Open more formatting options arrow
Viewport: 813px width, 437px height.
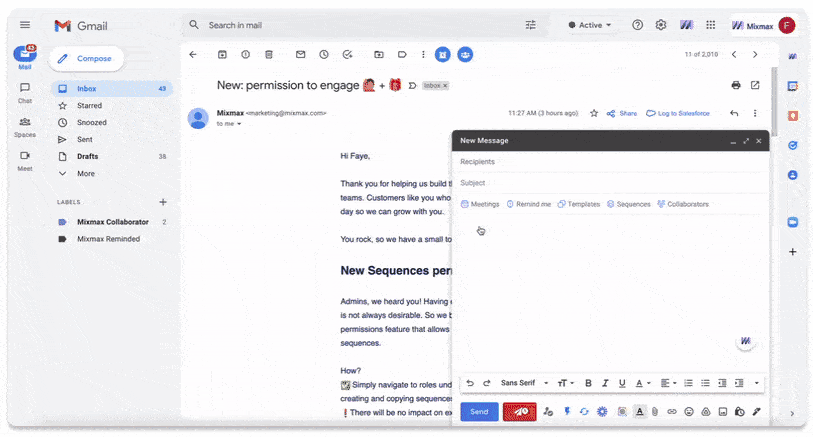tap(756, 383)
